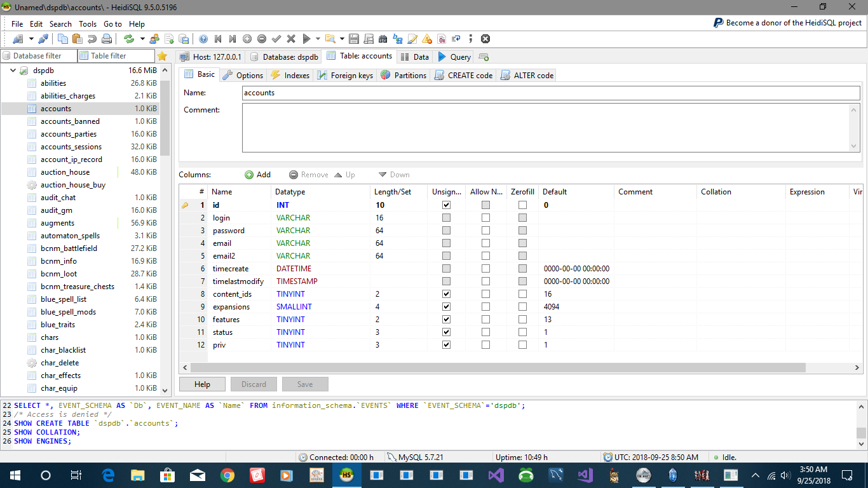The height and width of the screenshot is (488, 868).
Task: Click the Copy icon in toolbar
Action: pos(63,39)
